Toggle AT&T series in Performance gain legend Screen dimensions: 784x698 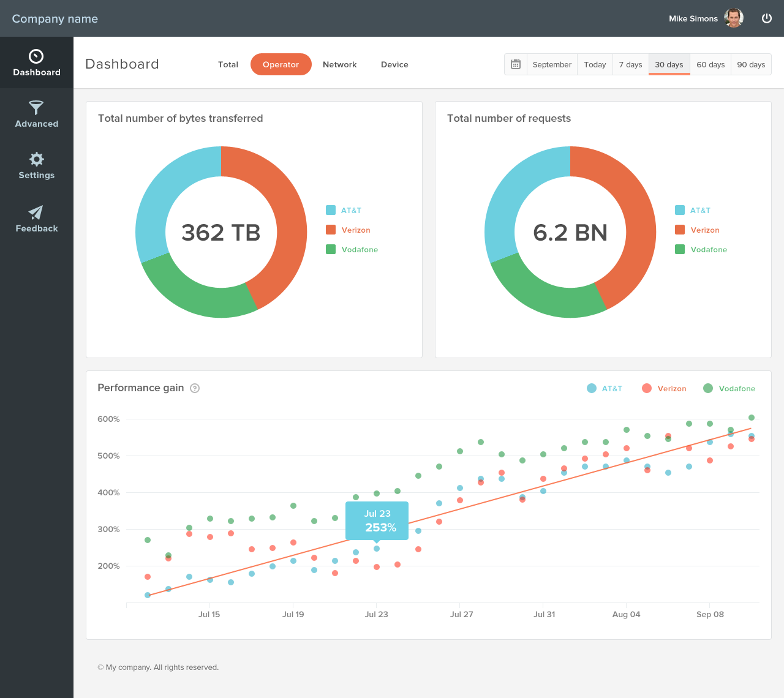(605, 388)
